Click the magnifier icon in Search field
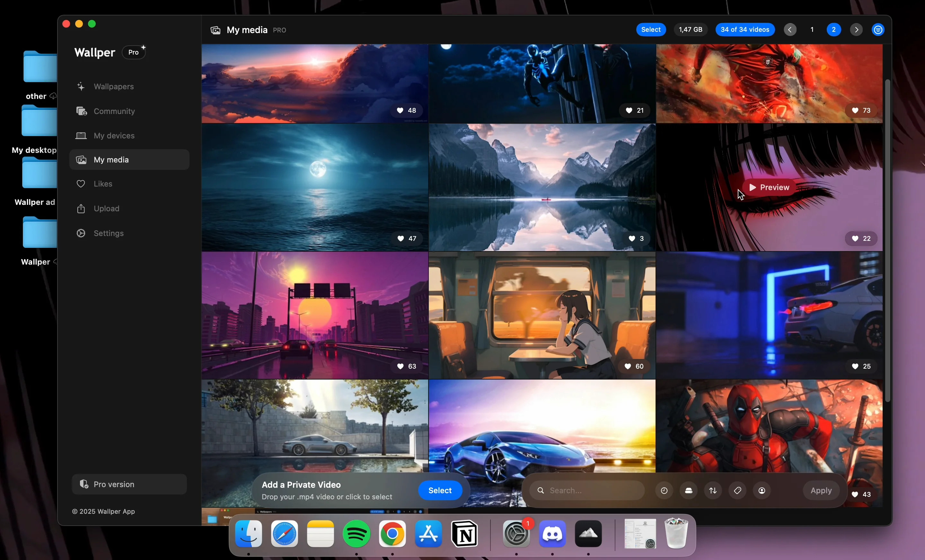Viewport: 925px width, 560px height. coord(541,491)
